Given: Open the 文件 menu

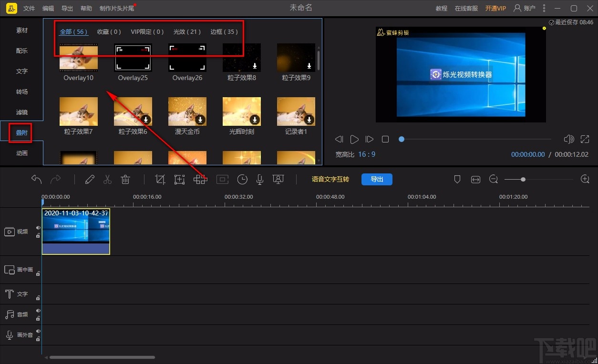Looking at the screenshot, I should pos(29,9).
